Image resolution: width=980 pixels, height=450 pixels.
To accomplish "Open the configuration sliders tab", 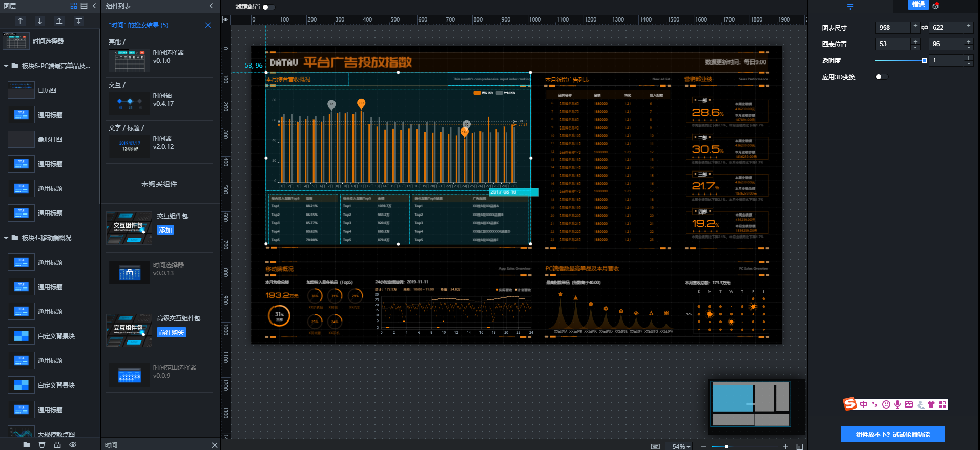I will (850, 7).
